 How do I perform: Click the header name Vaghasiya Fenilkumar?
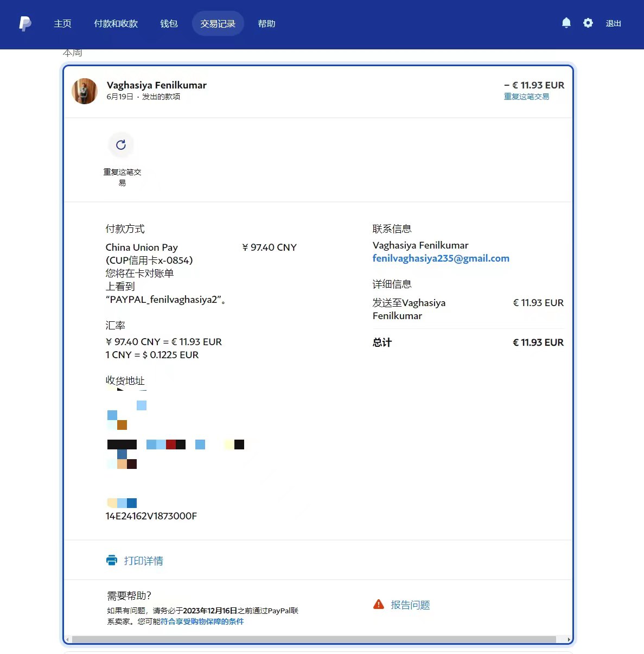(x=156, y=85)
